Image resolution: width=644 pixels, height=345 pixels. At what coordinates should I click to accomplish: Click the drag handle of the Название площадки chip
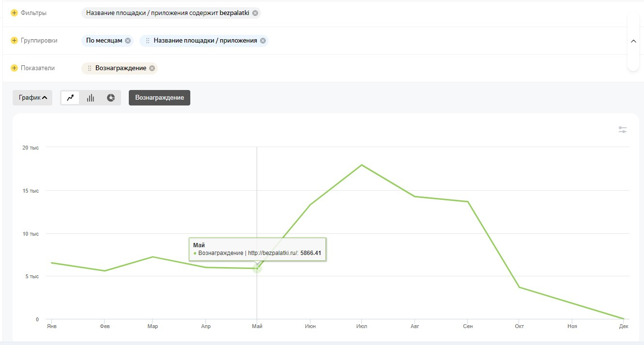(x=148, y=41)
